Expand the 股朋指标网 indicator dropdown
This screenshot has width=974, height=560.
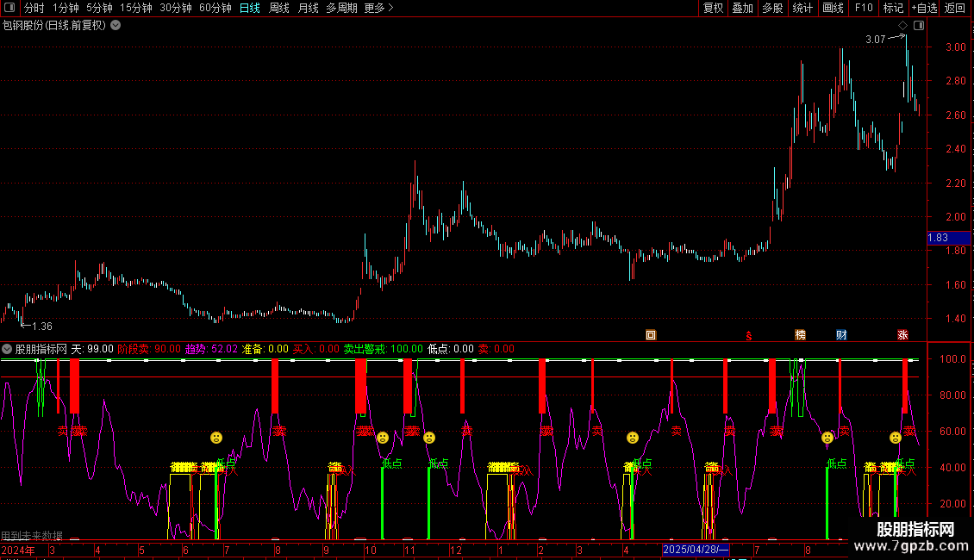point(7,349)
